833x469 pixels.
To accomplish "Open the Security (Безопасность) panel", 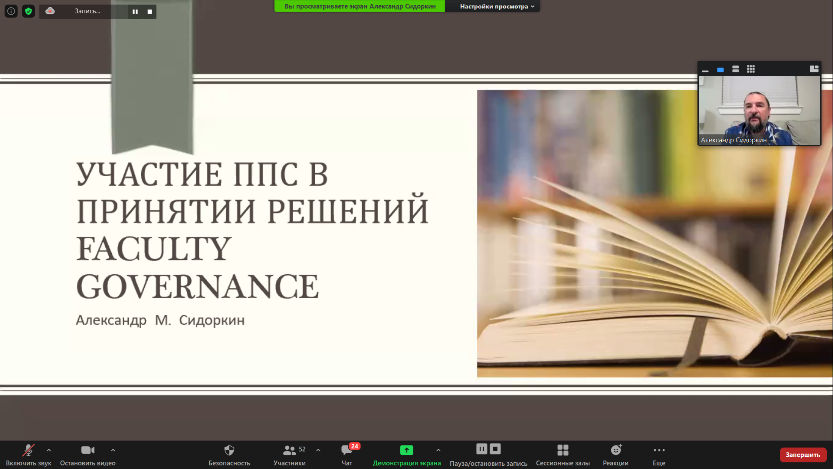I will (x=229, y=453).
